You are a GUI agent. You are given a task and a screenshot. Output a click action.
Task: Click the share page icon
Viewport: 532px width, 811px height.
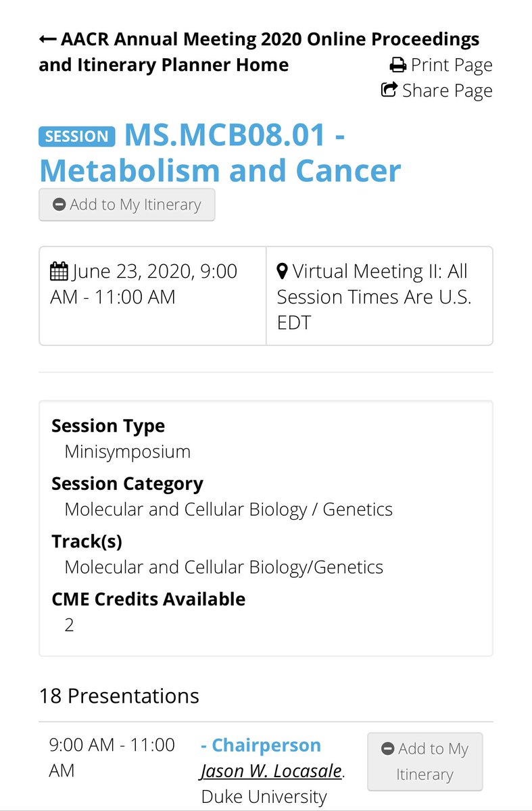389,90
